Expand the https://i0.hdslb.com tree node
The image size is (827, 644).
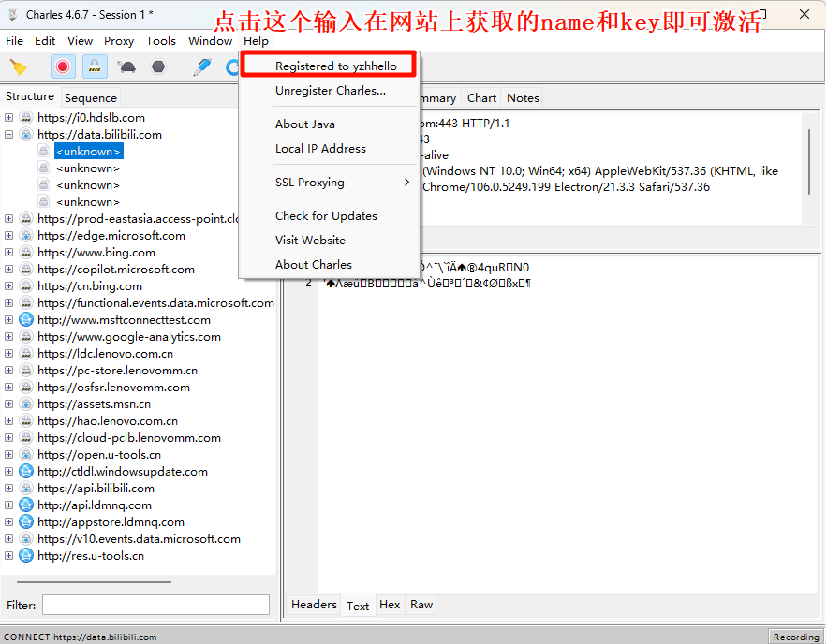(9, 118)
